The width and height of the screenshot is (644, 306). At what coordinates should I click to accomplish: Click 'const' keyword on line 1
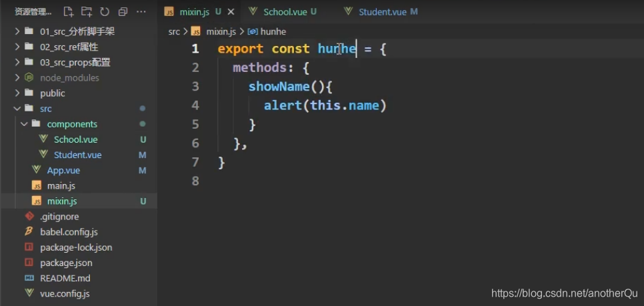coord(291,49)
